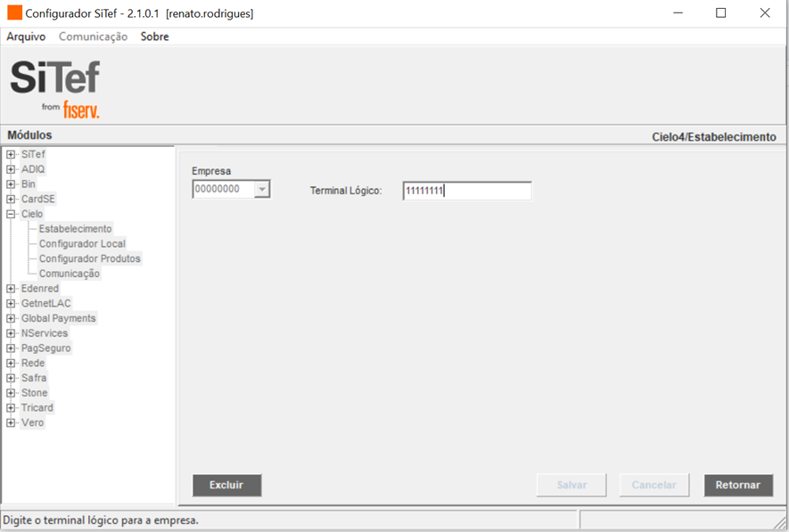Screen dimensions: 789x532
Task: Click the Cancelar button
Action: (x=654, y=486)
